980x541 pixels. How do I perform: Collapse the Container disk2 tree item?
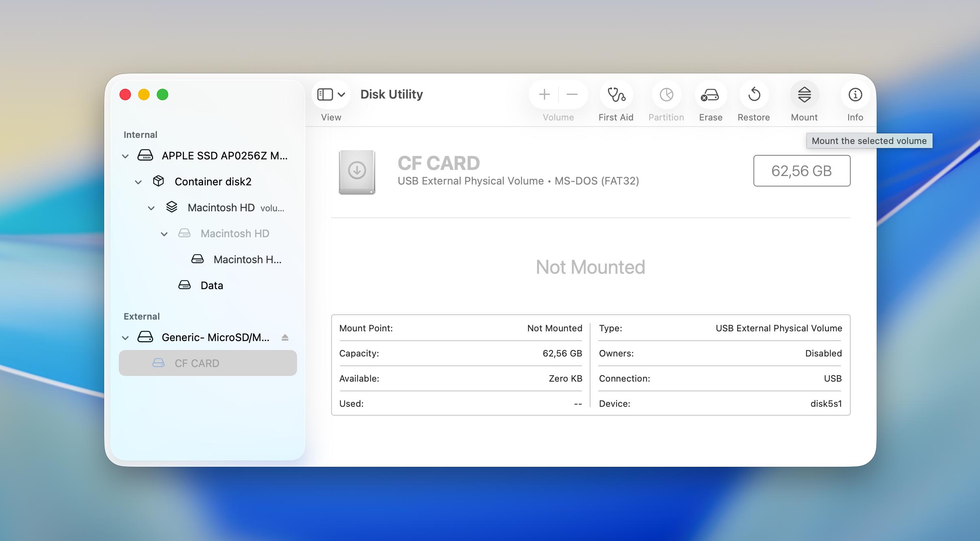point(138,182)
